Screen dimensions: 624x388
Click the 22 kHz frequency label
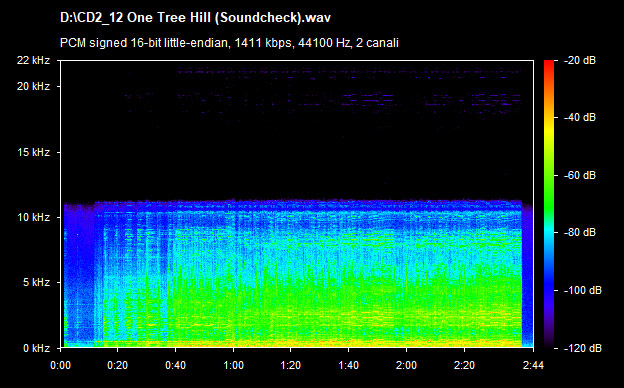(33, 60)
